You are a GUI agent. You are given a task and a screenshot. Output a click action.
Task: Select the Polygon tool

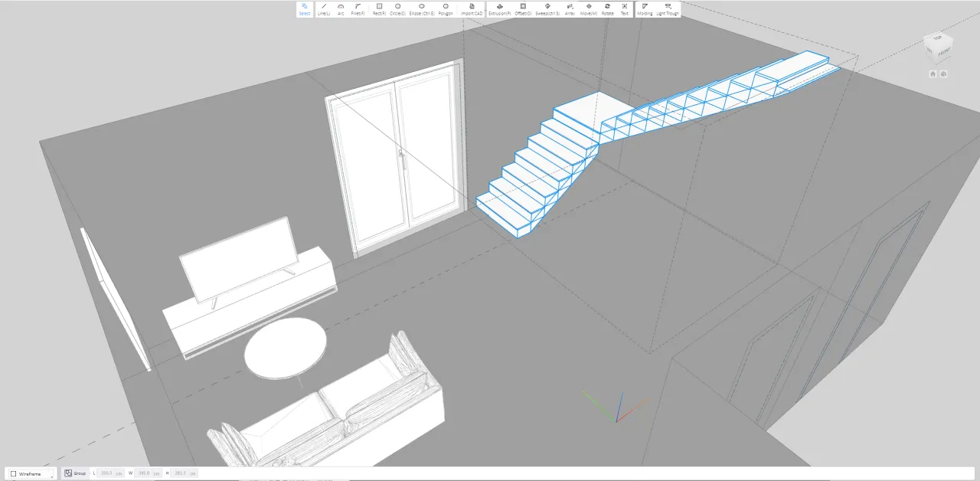(446, 9)
